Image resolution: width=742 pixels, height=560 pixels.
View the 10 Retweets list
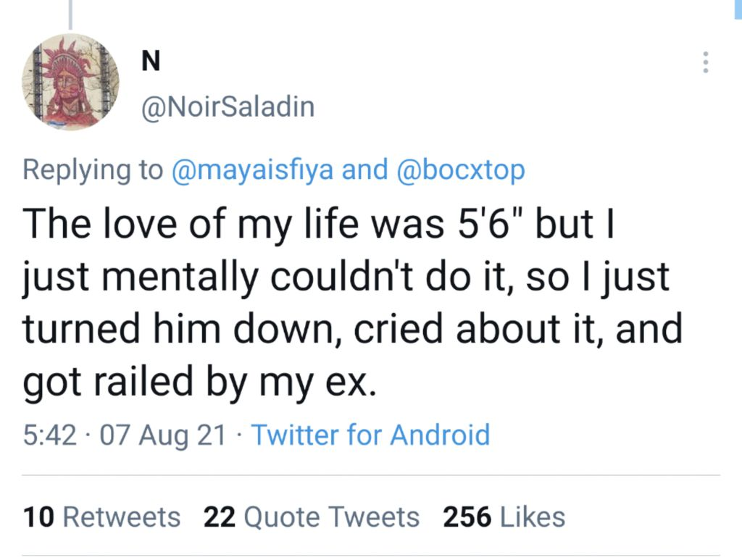coord(101,517)
